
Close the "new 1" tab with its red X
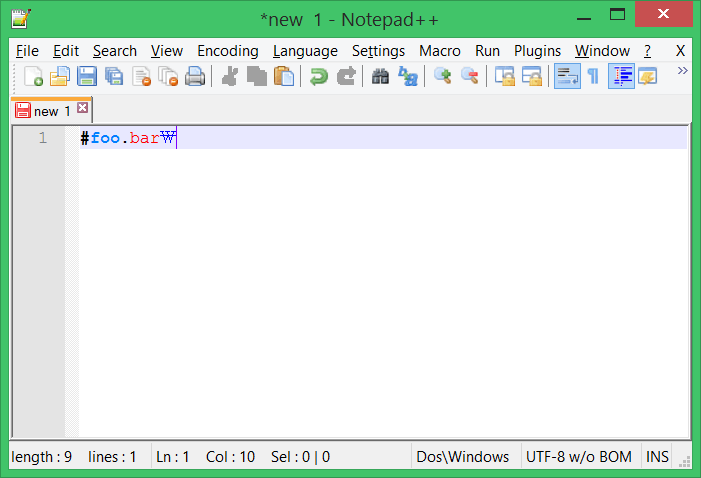pyautogui.click(x=82, y=108)
